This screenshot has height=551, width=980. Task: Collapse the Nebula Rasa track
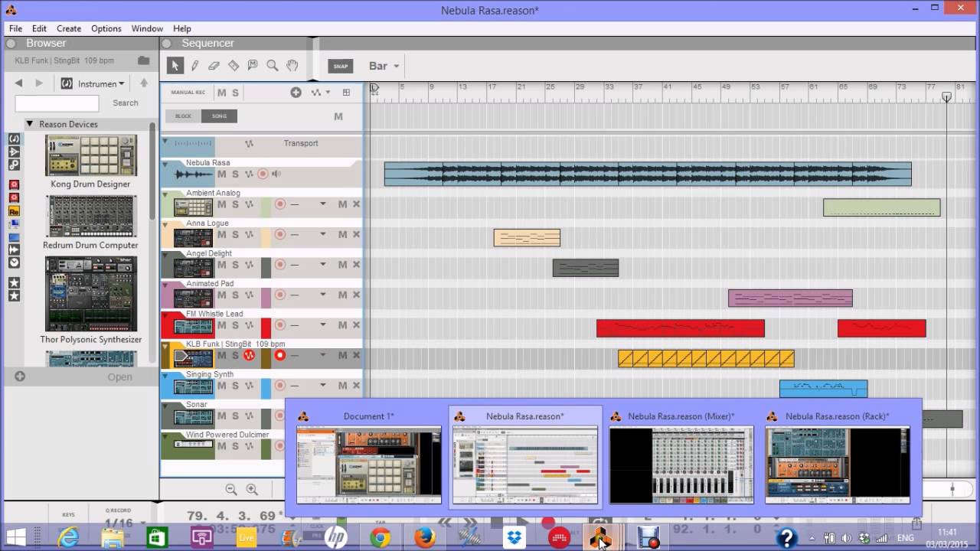166,163
